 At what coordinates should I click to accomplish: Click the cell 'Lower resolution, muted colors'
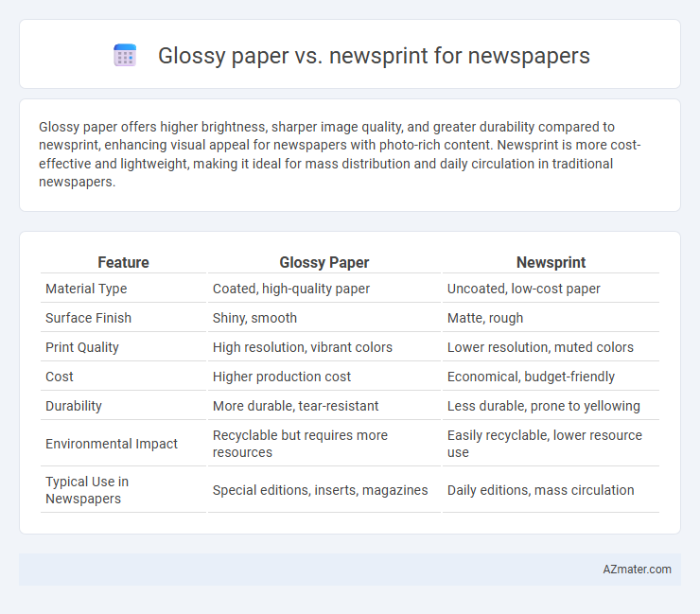[540, 347]
